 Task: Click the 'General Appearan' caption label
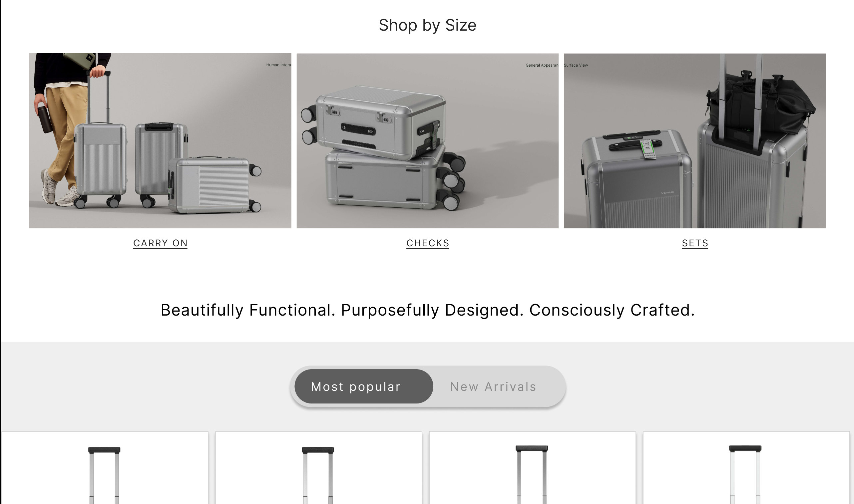click(x=542, y=65)
